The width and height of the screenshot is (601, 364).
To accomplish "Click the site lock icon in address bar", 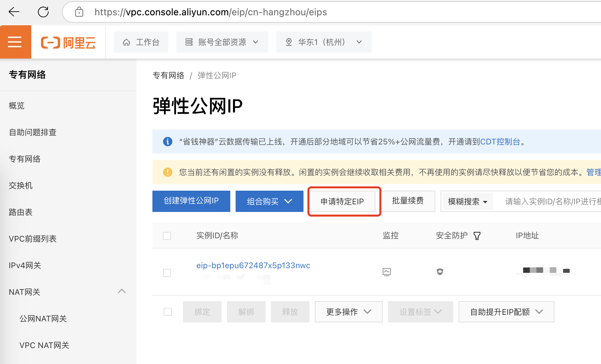I will coord(79,12).
